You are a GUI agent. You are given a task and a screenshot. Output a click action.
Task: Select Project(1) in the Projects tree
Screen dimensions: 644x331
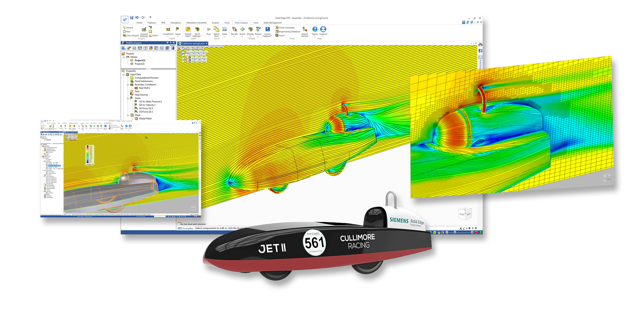click(140, 60)
